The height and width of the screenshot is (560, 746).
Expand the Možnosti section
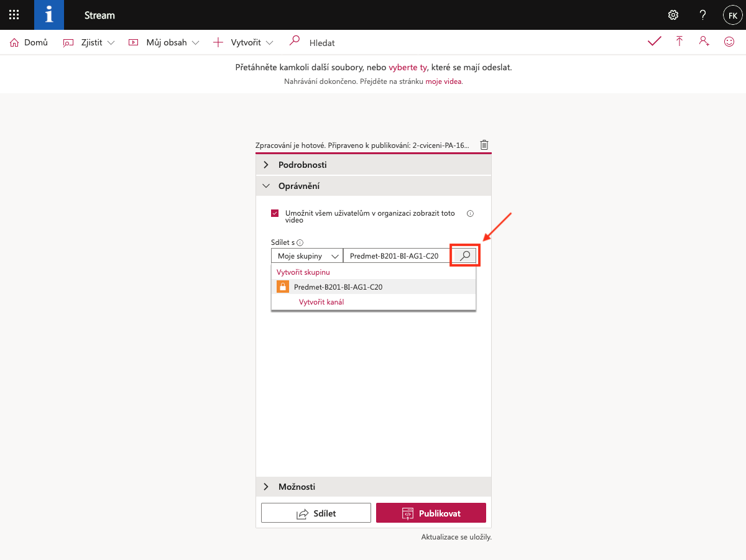[374, 487]
